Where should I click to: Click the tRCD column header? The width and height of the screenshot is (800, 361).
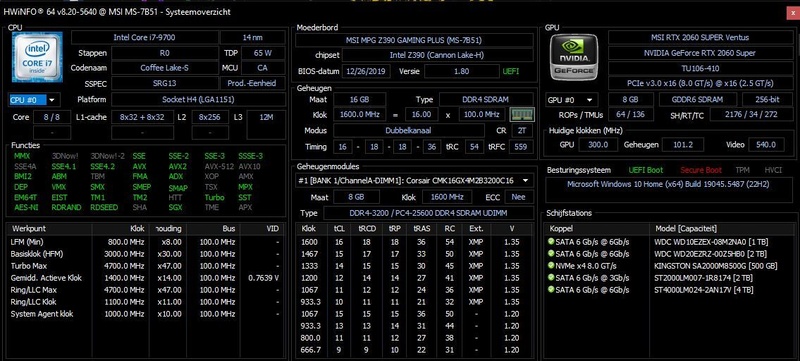click(367, 228)
